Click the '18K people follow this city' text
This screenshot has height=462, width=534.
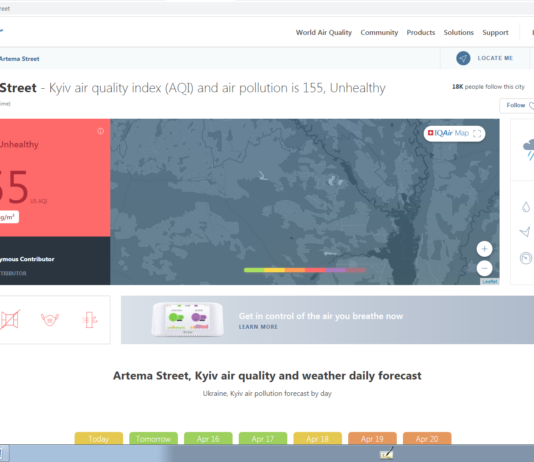tap(488, 87)
